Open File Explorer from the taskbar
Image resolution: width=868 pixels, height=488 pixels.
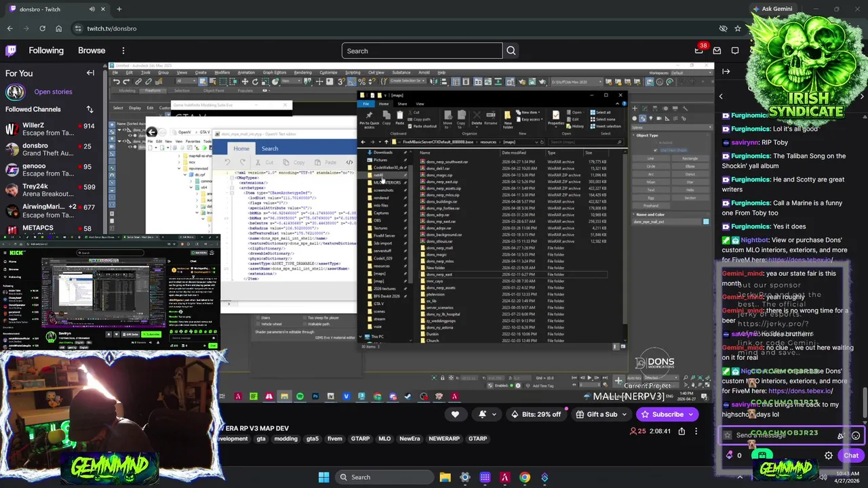[x=445, y=477]
